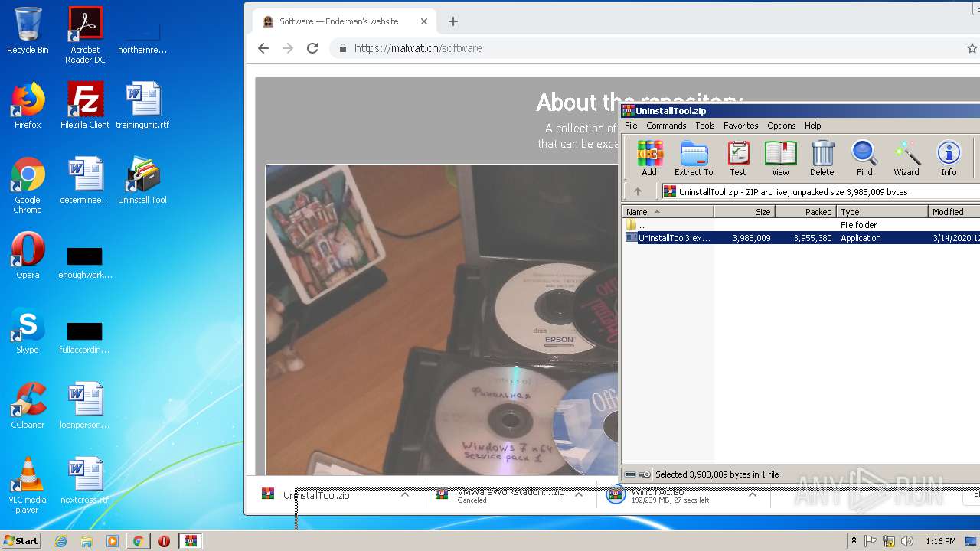Image resolution: width=980 pixels, height=551 pixels.
Task: Expand UninstallTool.zip download options chevron
Action: coord(404,494)
